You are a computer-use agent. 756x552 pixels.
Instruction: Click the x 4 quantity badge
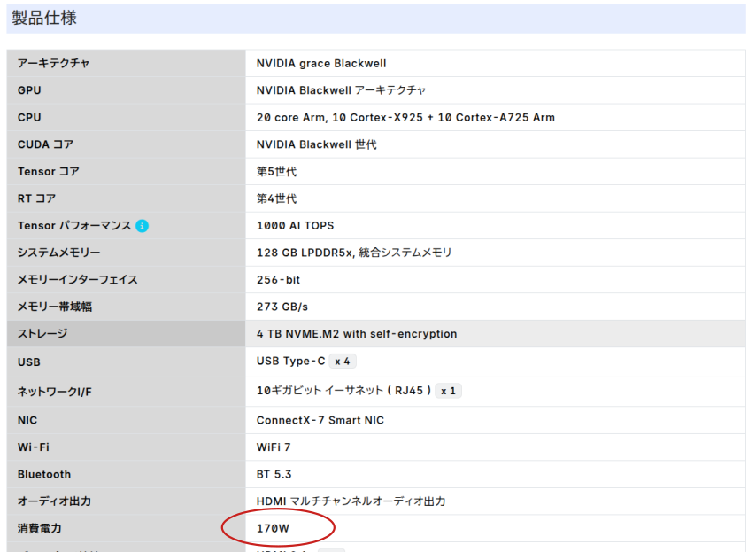click(x=343, y=361)
